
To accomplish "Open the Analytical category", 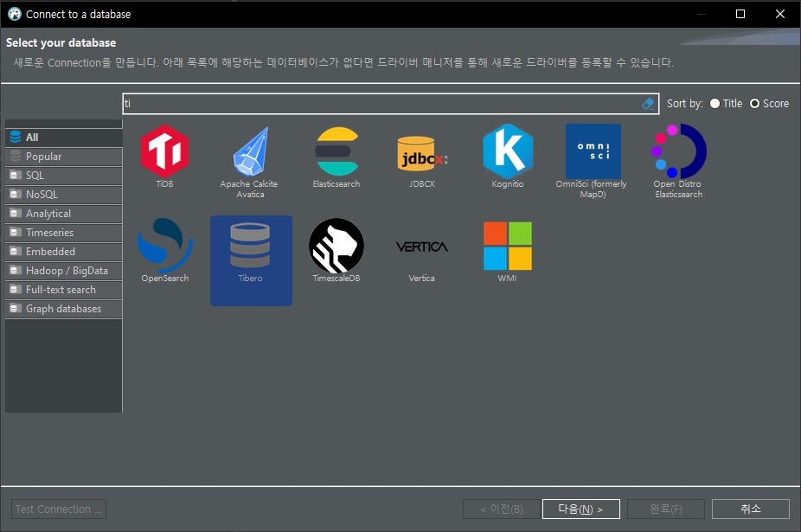I will pyautogui.click(x=64, y=214).
